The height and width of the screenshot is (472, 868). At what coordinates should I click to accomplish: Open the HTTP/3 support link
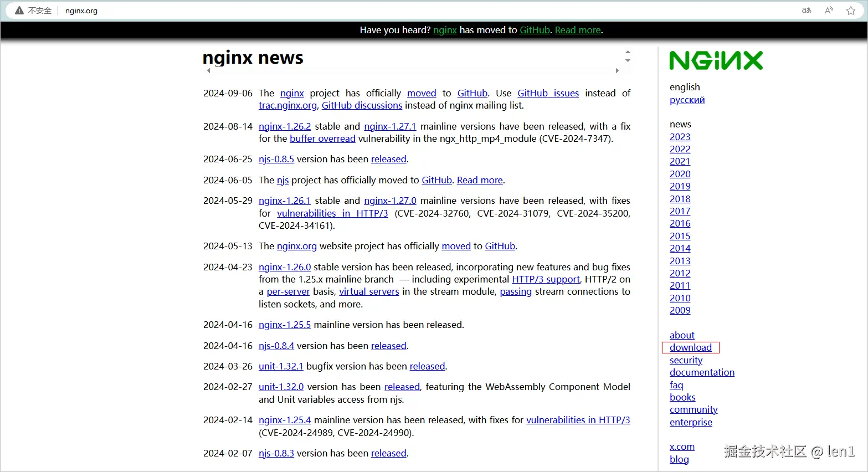(x=546, y=279)
